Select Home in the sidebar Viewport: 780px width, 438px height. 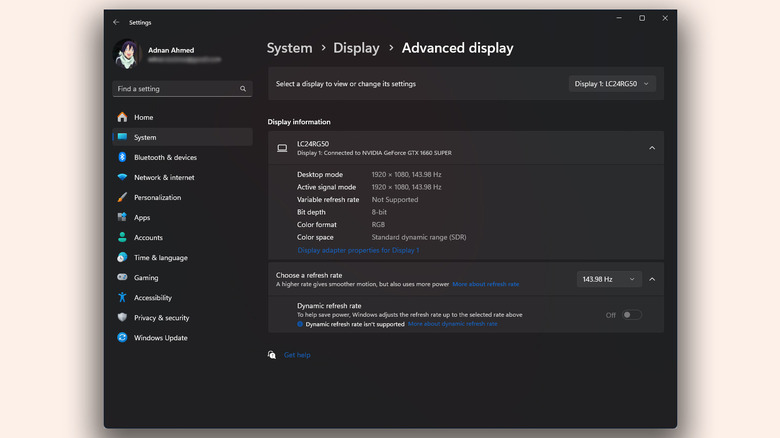click(x=143, y=117)
